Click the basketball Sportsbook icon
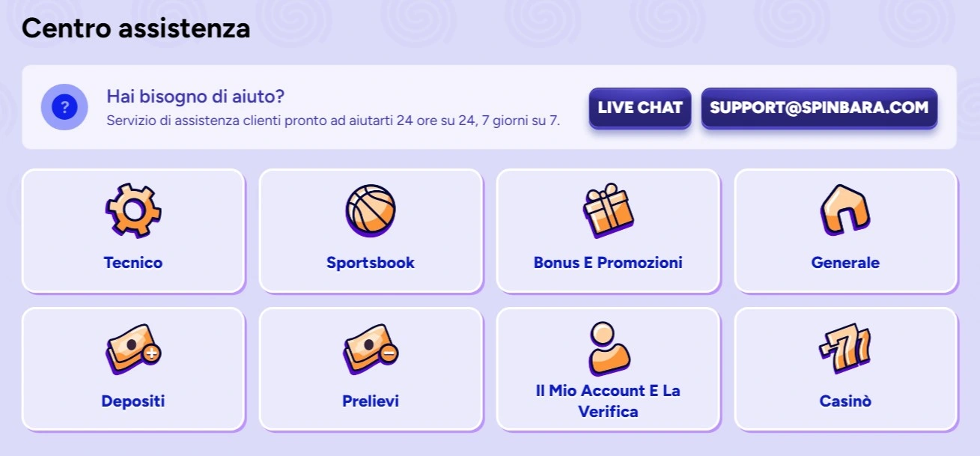 coord(371,210)
